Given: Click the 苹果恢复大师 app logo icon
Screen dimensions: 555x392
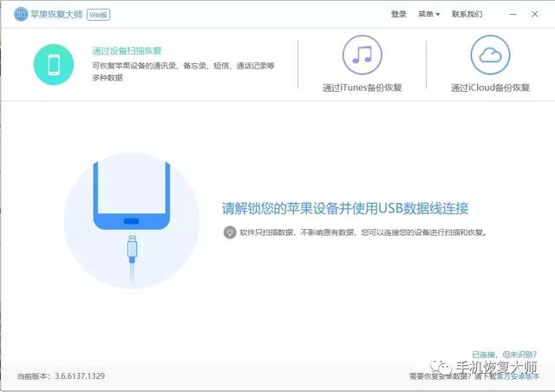Looking at the screenshot, I should pyautogui.click(x=21, y=14).
